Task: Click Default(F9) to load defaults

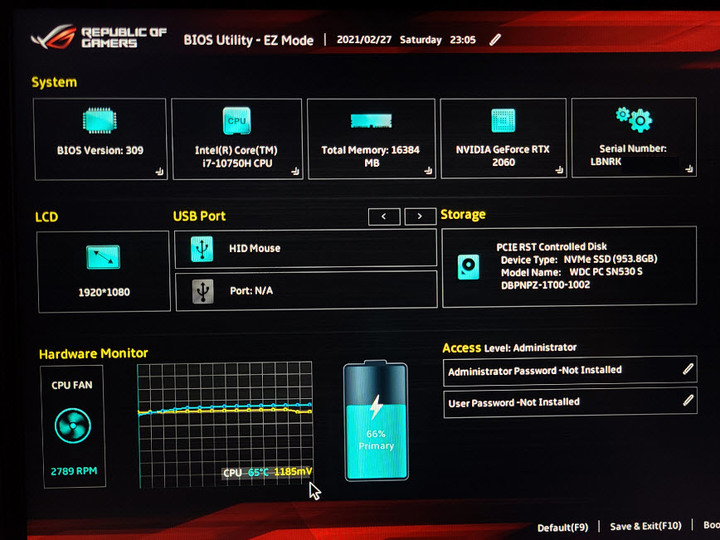Action: (x=562, y=528)
